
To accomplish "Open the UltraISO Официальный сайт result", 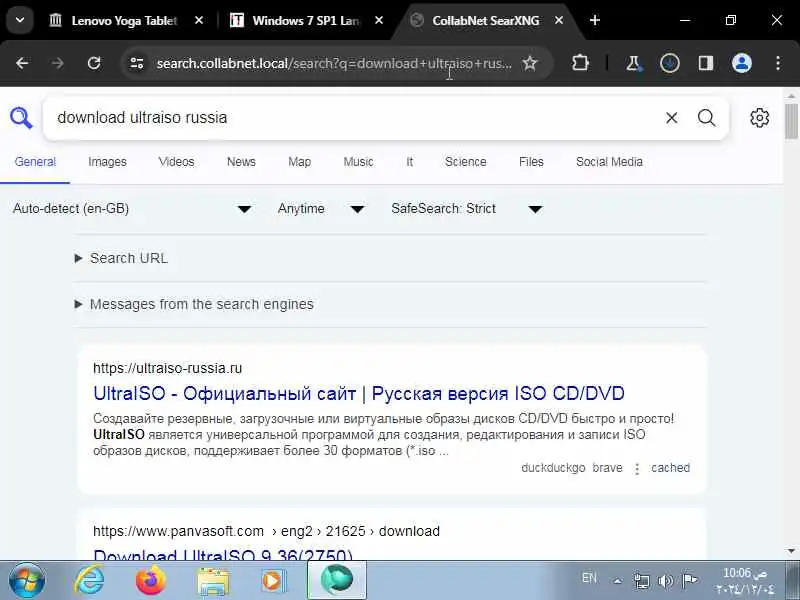I will click(x=359, y=393).
